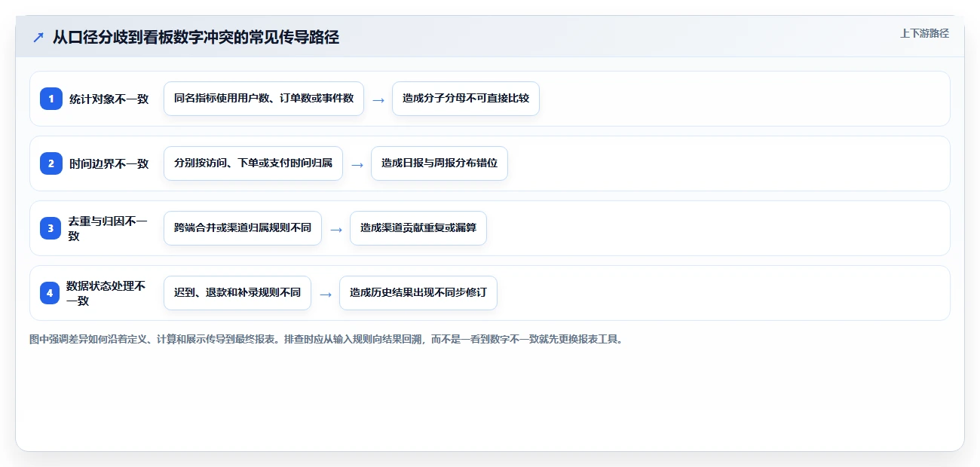Click the number 3 step badge

(51, 228)
